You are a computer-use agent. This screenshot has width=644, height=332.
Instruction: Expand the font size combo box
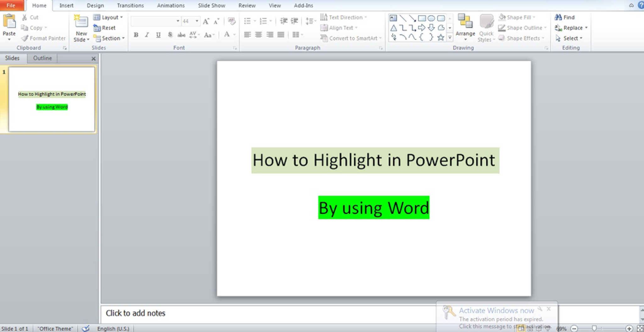pyautogui.click(x=197, y=21)
